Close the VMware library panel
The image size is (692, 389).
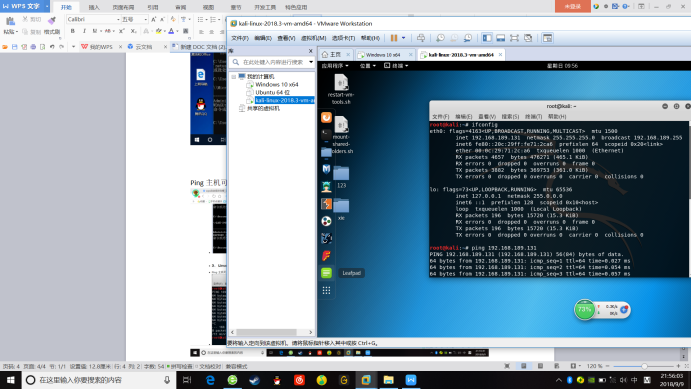[310, 51]
